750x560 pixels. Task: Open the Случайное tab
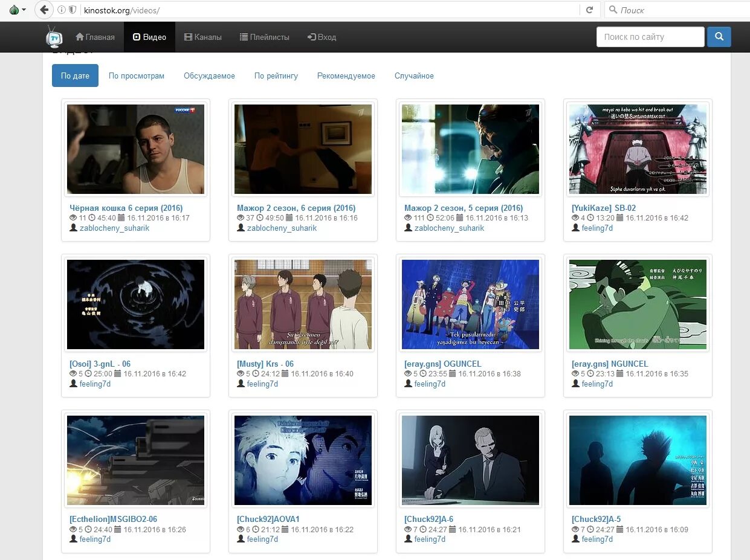point(414,76)
